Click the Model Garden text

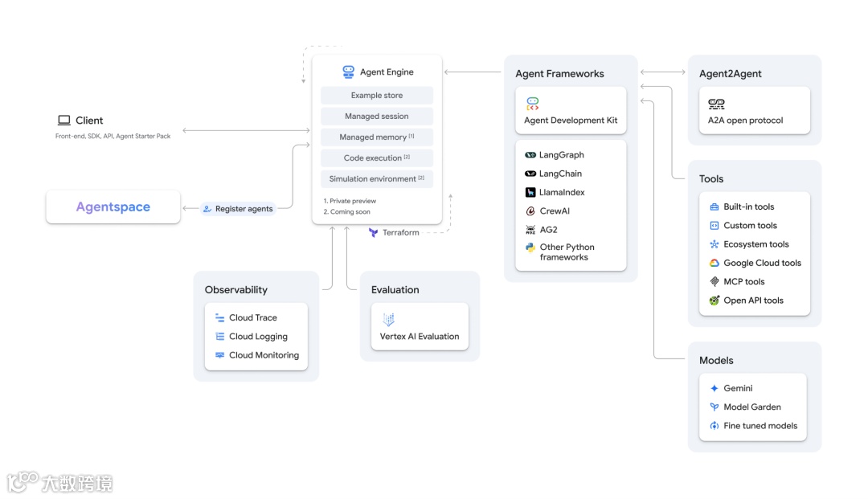(x=752, y=407)
